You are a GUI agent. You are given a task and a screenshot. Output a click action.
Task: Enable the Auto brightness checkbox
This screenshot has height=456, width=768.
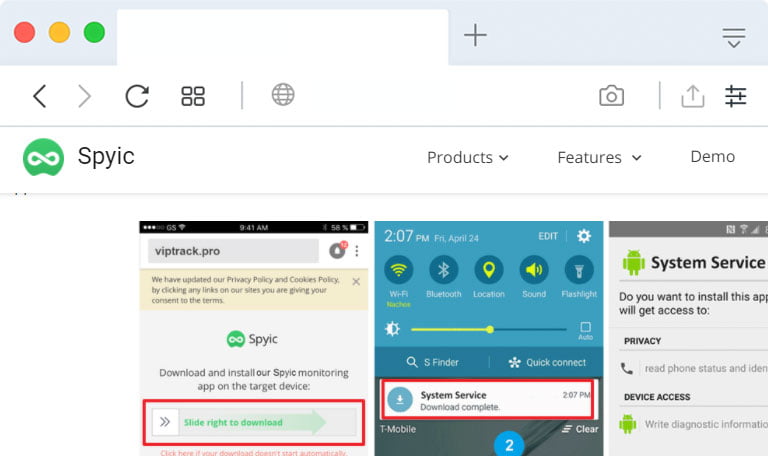coord(585,327)
